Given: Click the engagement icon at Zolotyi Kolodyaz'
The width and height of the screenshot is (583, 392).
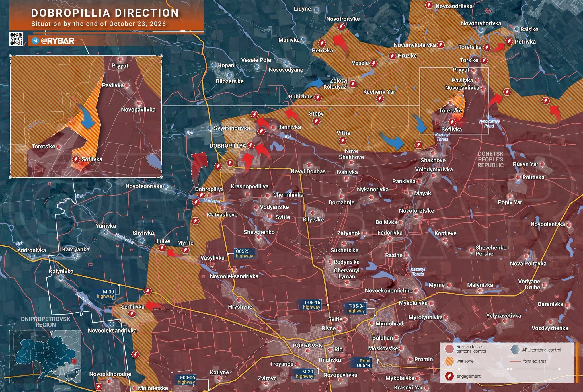Looking at the screenshot, I should 353,84.
